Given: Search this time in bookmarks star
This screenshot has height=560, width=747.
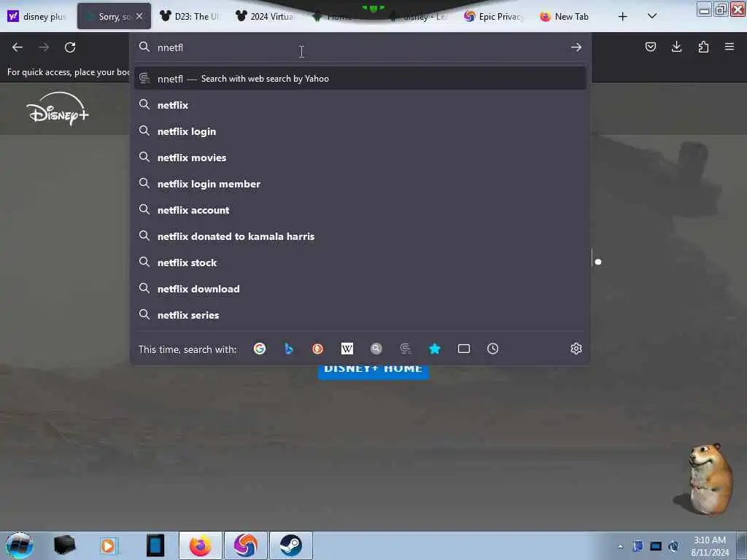Looking at the screenshot, I should pyautogui.click(x=435, y=349).
